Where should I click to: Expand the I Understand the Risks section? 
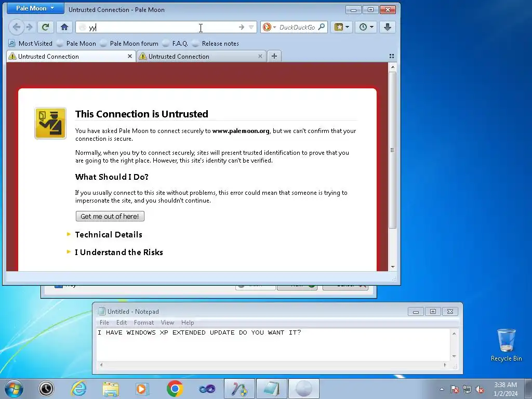(119, 252)
